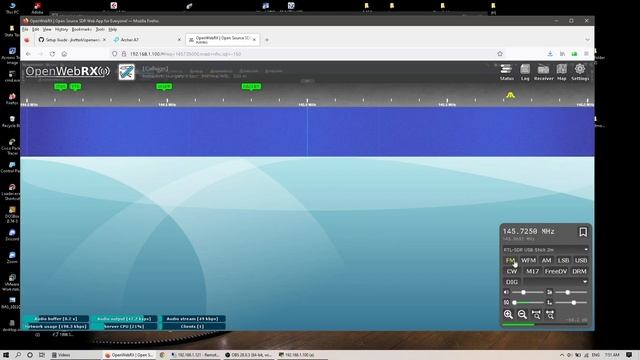Click the green bookmark tag near 145.5 MHz
The height and width of the screenshot is (360, 640).
164,87
